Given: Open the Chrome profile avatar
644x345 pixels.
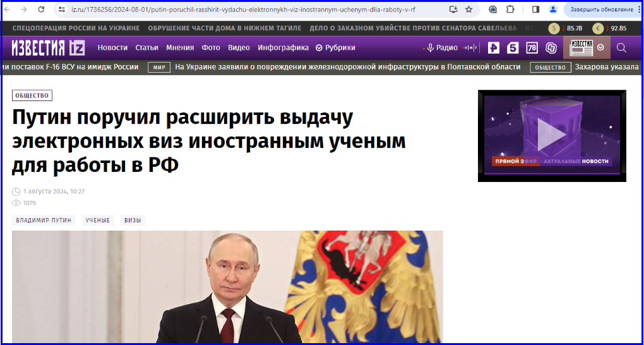Looking at the screenshot, I should pos(553,9).
